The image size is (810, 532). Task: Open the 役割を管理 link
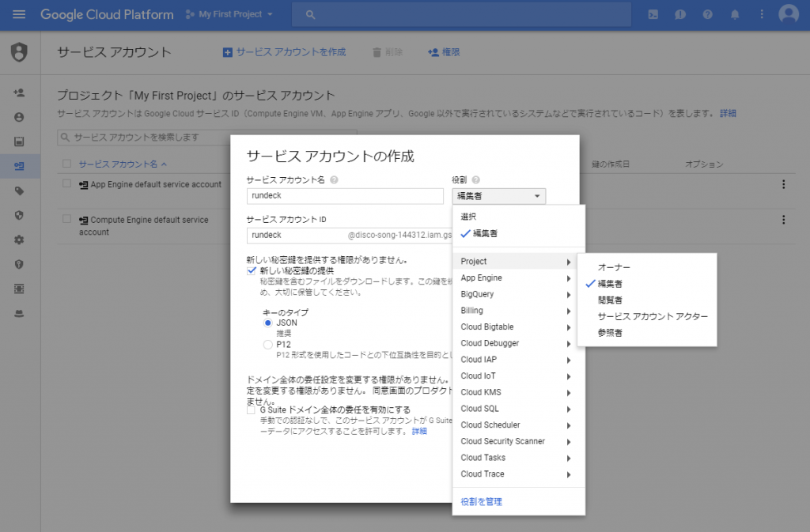click(482, 501)
